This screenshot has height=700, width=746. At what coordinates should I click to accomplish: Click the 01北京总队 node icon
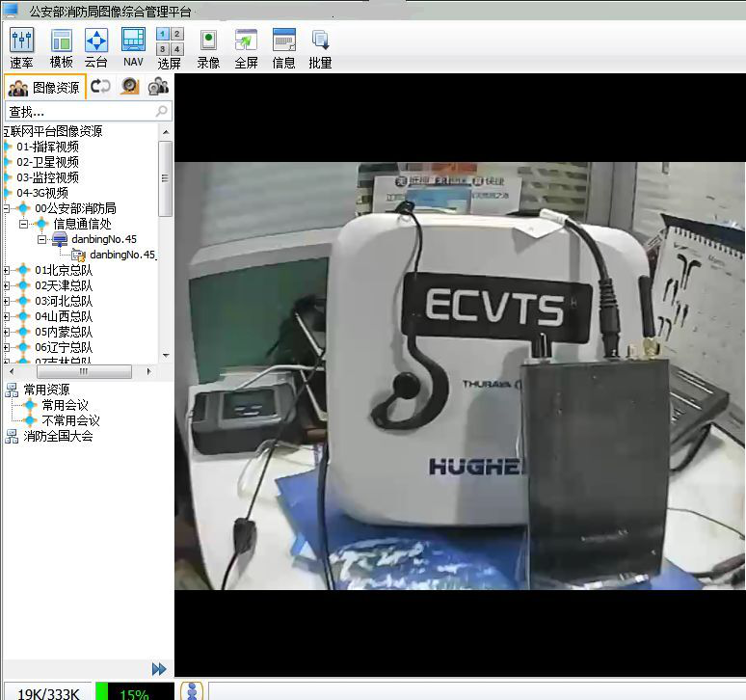(x=23, y=270)
